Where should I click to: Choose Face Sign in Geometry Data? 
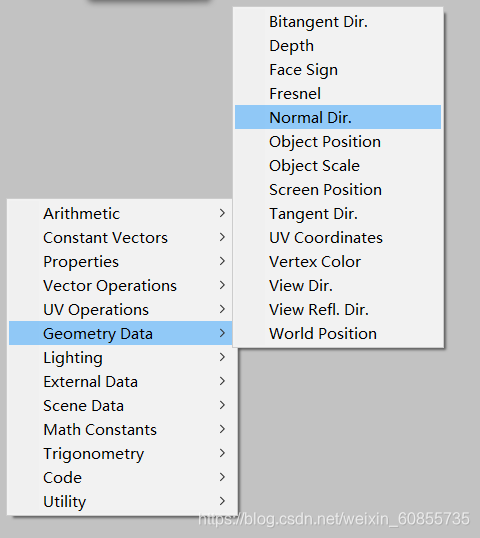pos(338,70)
